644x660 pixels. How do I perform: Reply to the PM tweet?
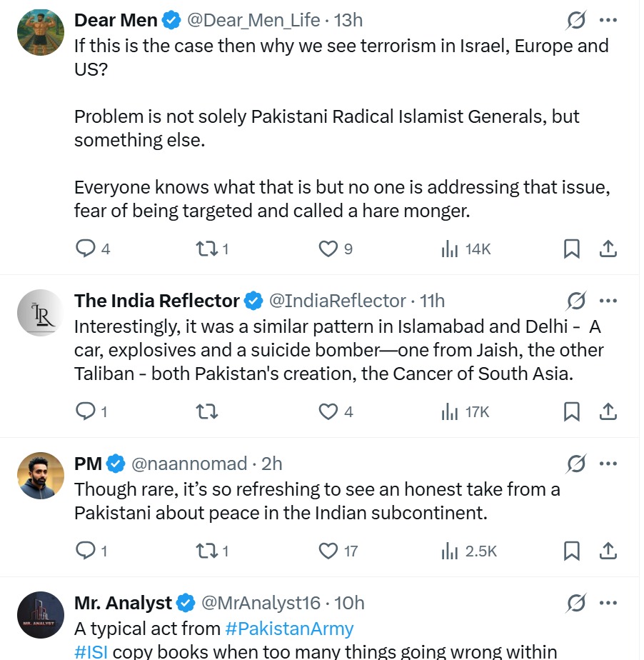[86, 551]
